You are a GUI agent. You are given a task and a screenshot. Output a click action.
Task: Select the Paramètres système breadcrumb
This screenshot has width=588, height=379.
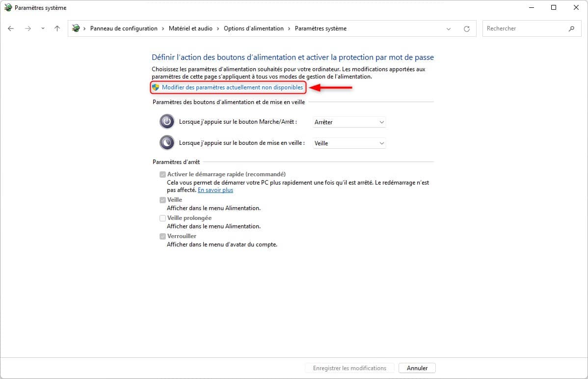[321, 28]
